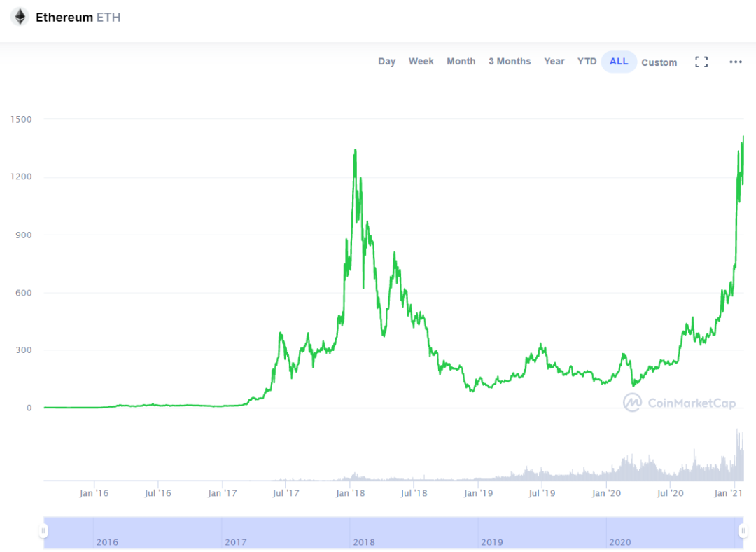Open Custom date range picker
This screenshot has width=756, height=552.
659,62
